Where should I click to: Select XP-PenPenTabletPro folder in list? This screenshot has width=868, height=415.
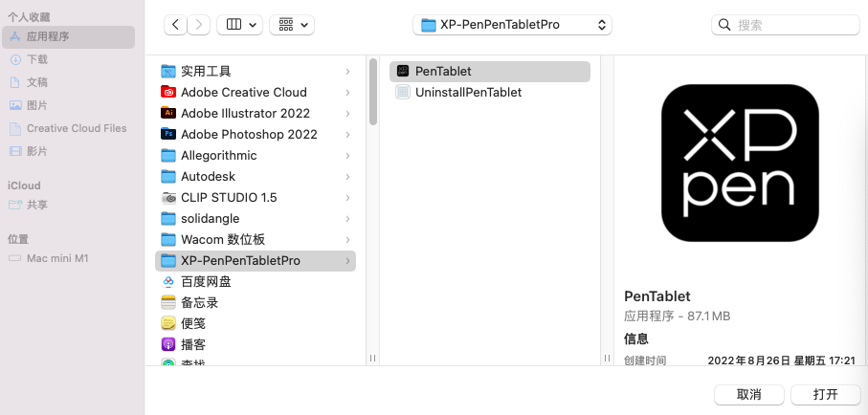(256, 261)
